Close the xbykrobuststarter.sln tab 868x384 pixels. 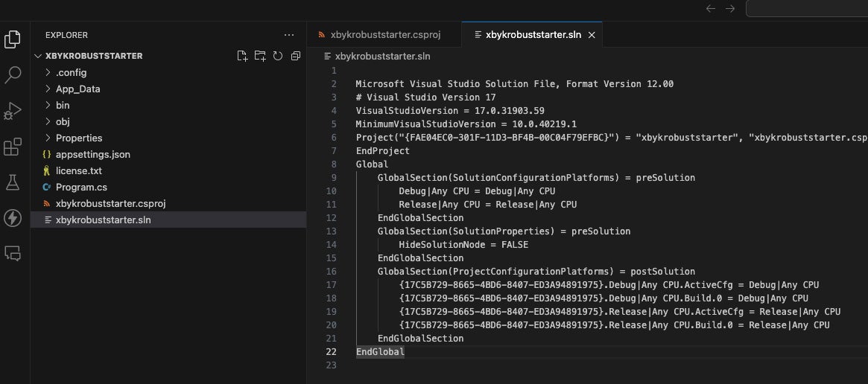pos(592,35)
